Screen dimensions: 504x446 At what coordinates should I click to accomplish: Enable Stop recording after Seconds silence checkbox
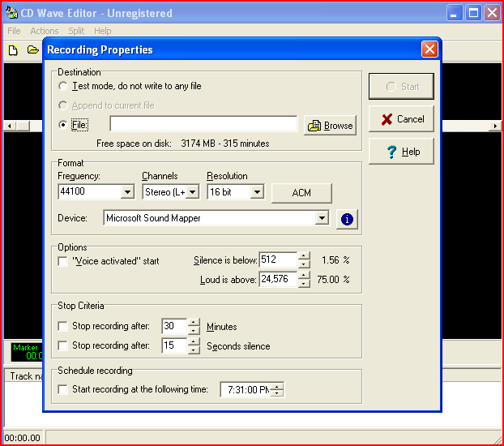(x=62, y=345)
